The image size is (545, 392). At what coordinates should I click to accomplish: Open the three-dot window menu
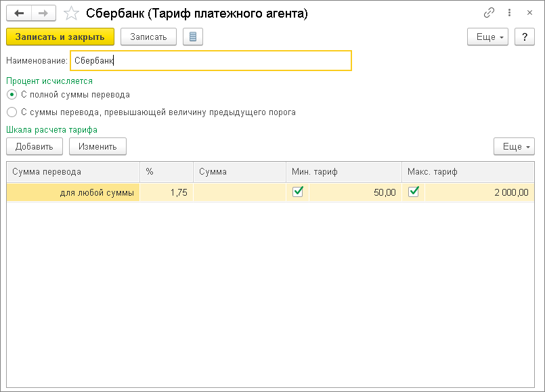509,13
